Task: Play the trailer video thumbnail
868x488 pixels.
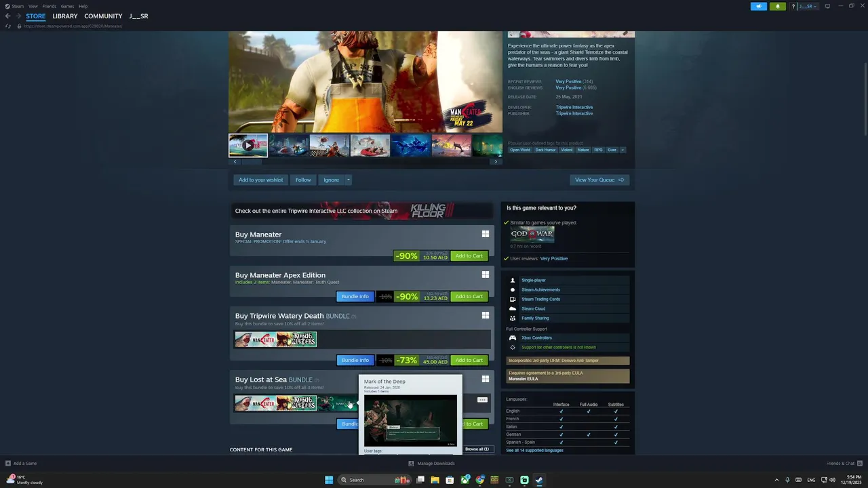Action: click(x=248, y=145)
